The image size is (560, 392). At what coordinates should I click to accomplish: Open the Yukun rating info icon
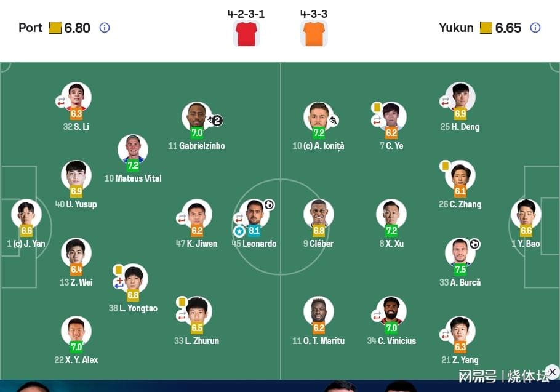[536, 28]
